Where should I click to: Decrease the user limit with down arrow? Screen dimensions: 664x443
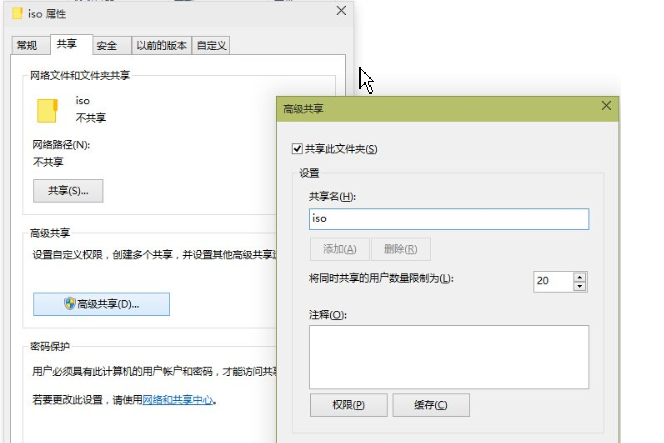click(580, 287)
